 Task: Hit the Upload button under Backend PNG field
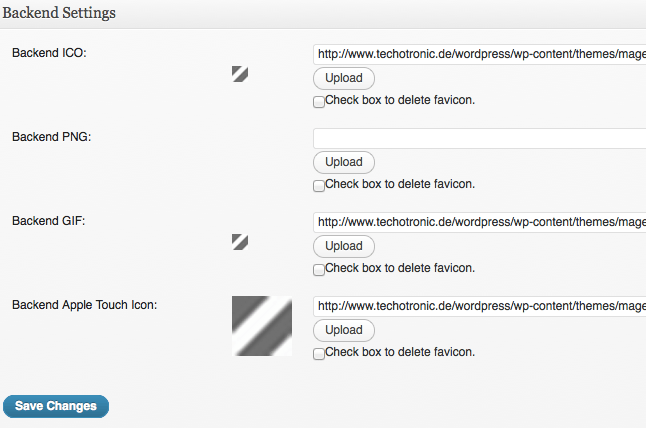(x=344, y=162)
